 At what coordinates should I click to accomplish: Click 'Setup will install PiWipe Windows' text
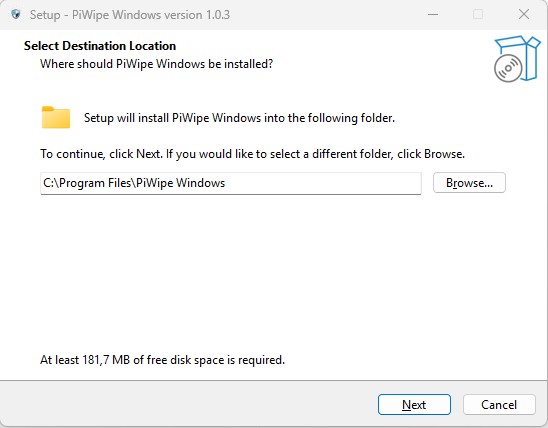(x=239, y=118)
